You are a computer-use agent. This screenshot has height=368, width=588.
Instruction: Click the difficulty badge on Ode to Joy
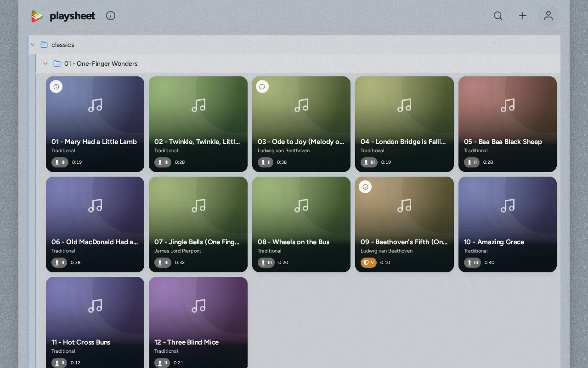[x=265, y=162]
